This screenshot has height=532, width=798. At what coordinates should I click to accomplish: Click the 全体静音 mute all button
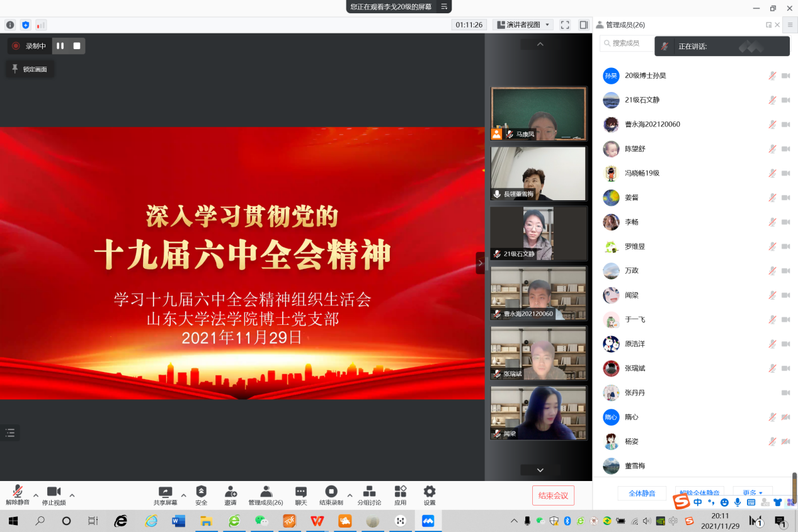[x=642, y=493]
